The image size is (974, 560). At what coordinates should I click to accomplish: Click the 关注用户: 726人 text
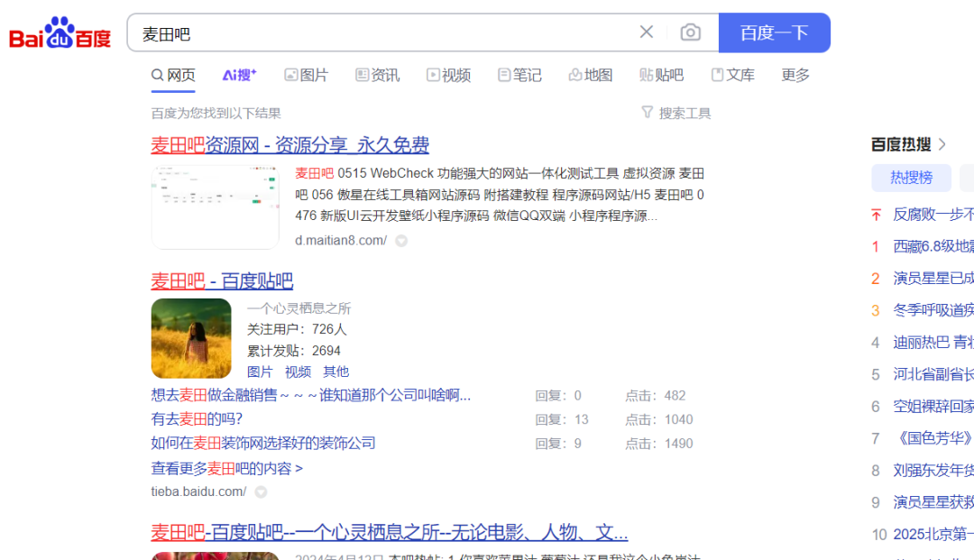297,329
